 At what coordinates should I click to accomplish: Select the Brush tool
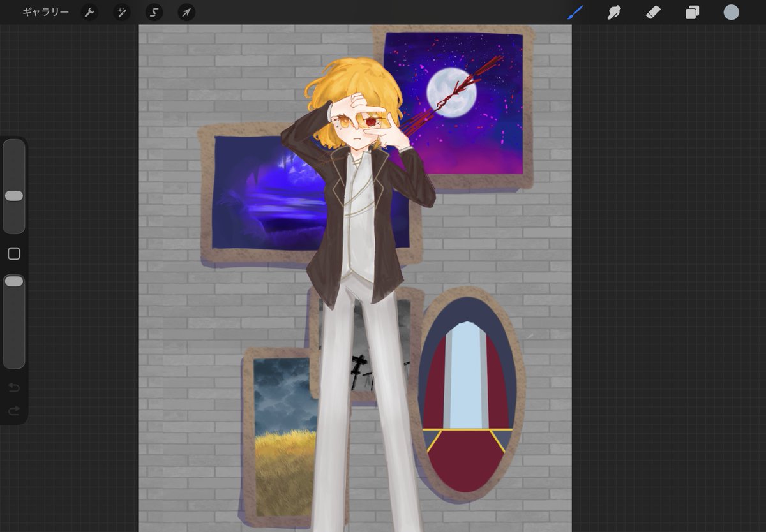coord(575,12)
